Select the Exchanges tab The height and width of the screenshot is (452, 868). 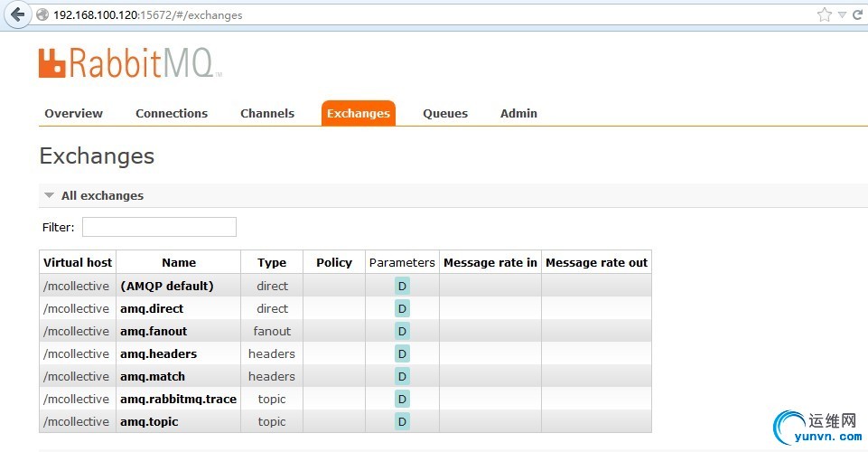pyautogui.click(x=359, y=114)
